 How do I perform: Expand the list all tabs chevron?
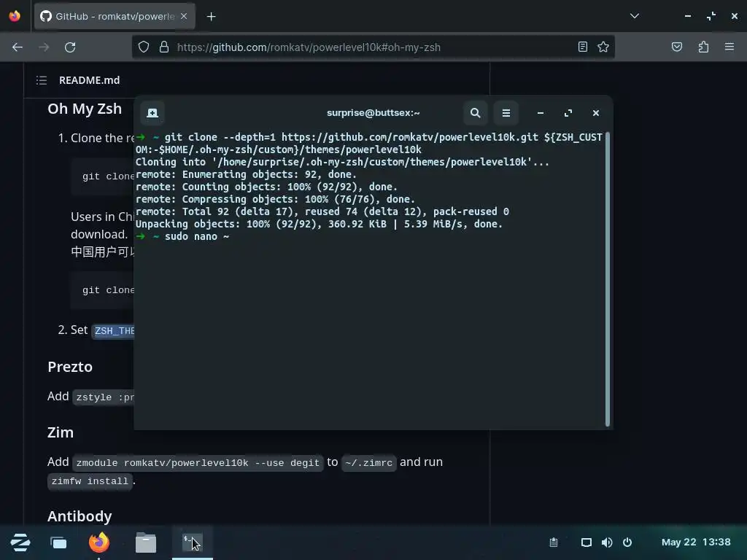point(634,16)
